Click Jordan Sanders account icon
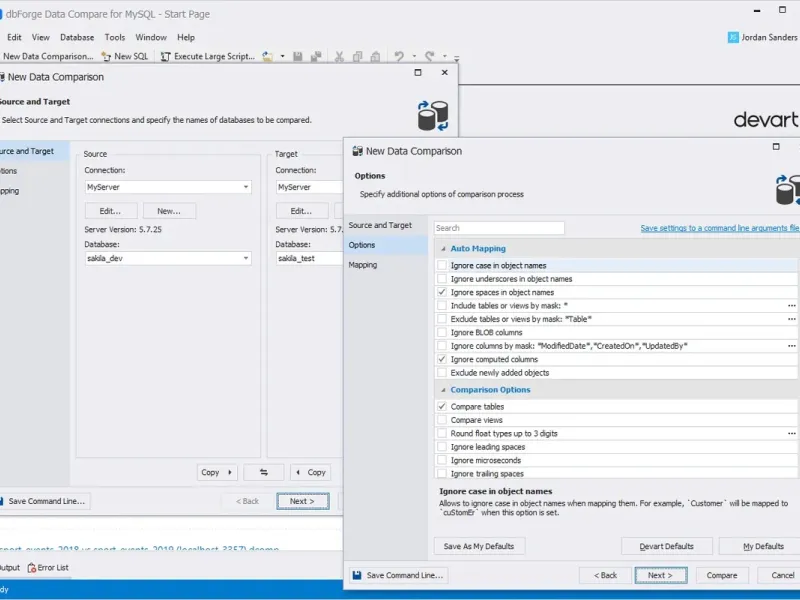The image size is (800, 600). pos(734,37)
